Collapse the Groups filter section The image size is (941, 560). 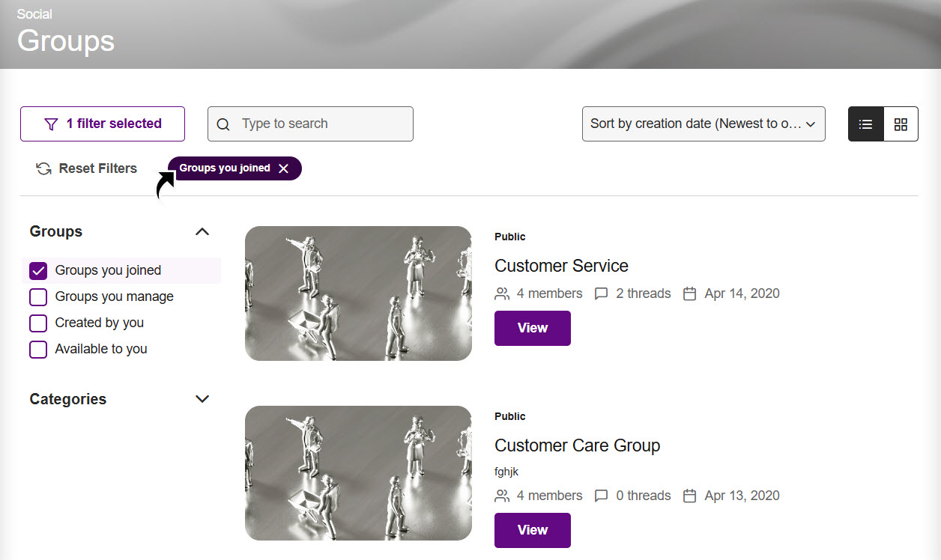tap(202, 232)
